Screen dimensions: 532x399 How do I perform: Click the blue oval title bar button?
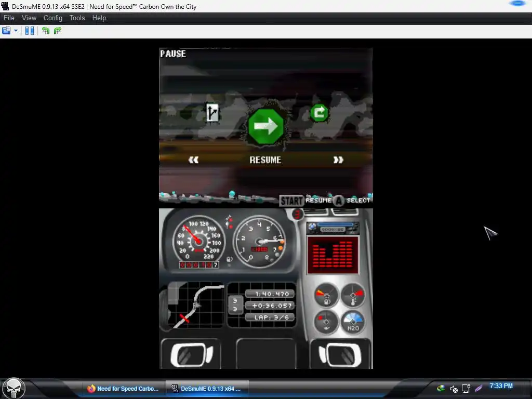(x=517, y=4)
